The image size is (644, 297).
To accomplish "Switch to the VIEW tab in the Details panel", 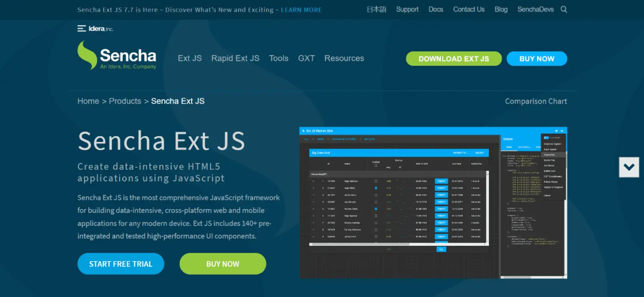I will (510, 147).
